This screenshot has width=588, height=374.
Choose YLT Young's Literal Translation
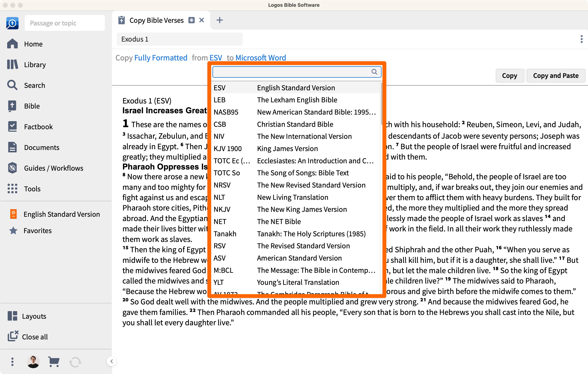(296, 282)
